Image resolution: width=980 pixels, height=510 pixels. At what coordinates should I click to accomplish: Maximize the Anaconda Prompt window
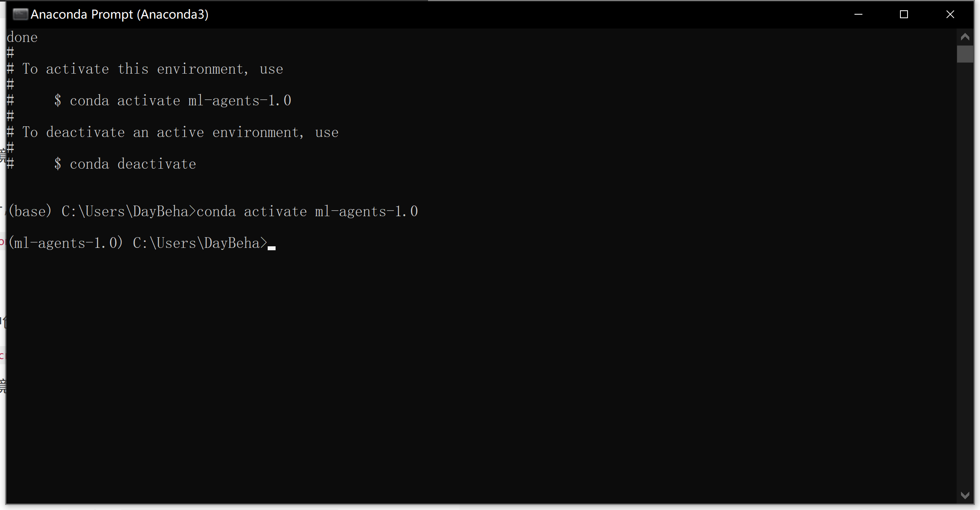(x=904, y=14)
